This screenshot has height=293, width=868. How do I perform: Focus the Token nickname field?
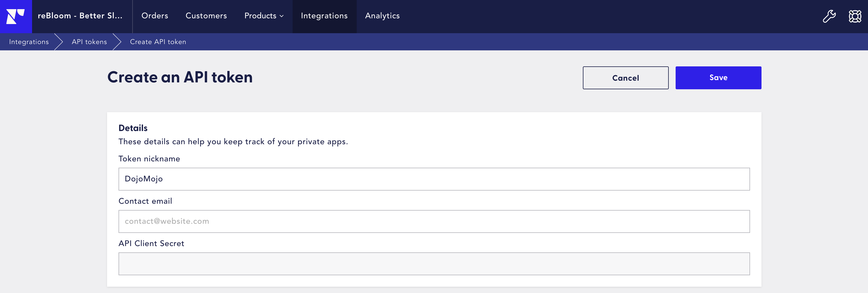coord(434,179)
